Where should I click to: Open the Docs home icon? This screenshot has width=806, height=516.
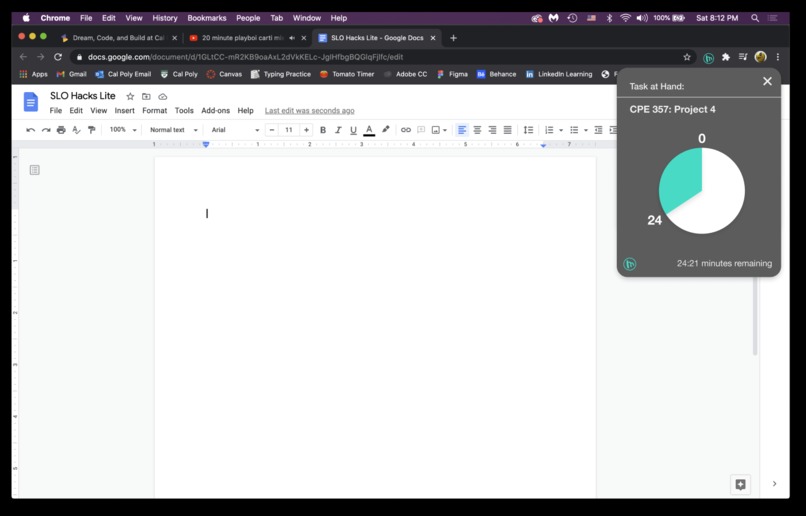pos(31,102)
